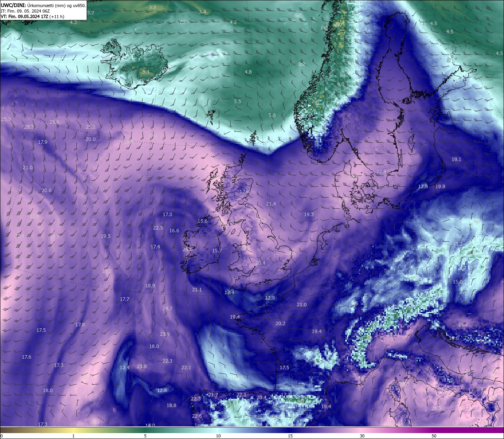Click the initial time line 'IT: Fim. 09. 05. 2024 06Z'
This screenshot has height=439, width=504.
coord(25,11)
